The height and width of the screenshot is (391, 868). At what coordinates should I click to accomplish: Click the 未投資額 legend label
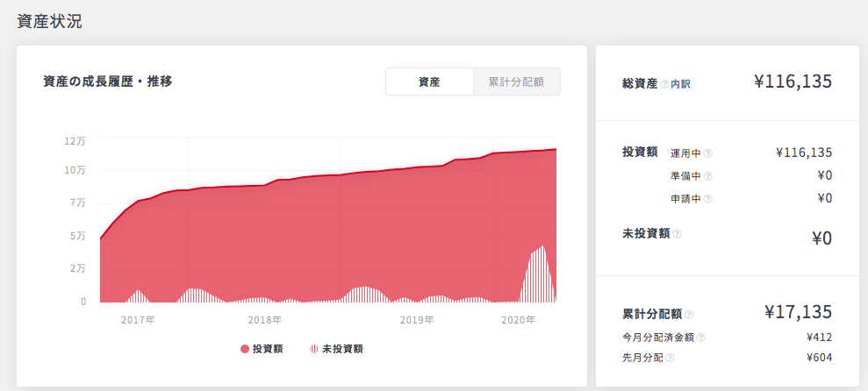[342, 349]
